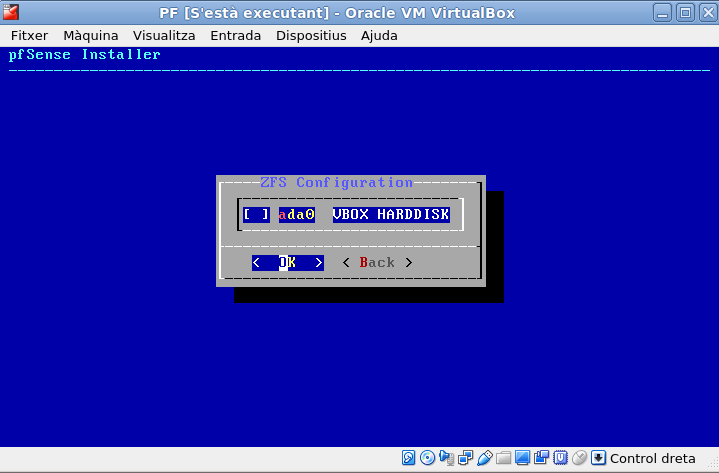Open the Entrada menu

click(x=236, y=36)
